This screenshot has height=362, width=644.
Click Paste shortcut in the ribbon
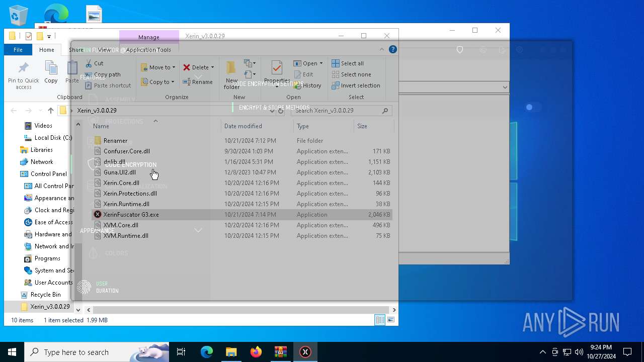pos(108,85)
